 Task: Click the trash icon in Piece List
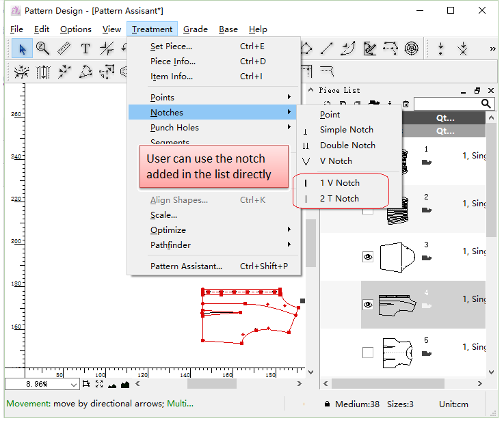(406, 104)
